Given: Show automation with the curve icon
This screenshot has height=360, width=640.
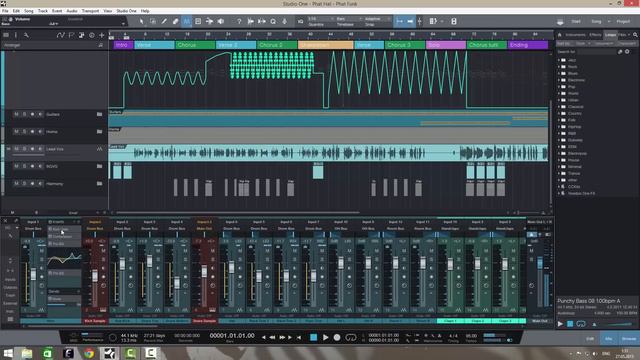Looking at the screenshot, I should pos(61,35).
